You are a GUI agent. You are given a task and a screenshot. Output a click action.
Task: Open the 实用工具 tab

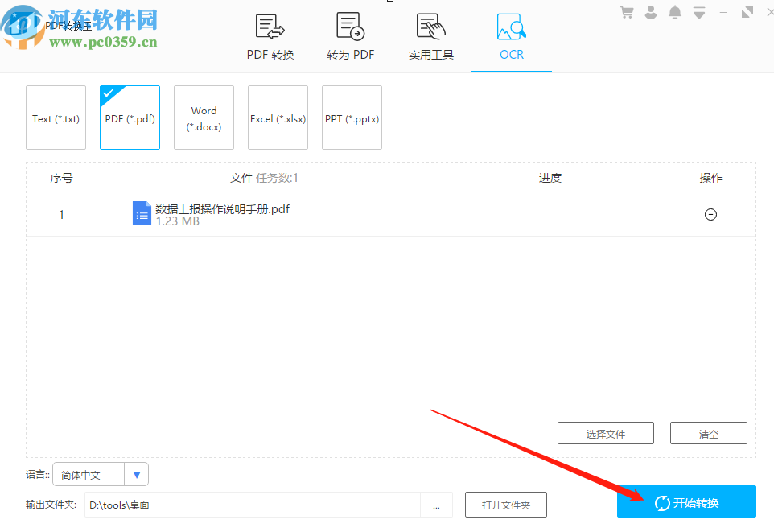click(x=431, y=37)
